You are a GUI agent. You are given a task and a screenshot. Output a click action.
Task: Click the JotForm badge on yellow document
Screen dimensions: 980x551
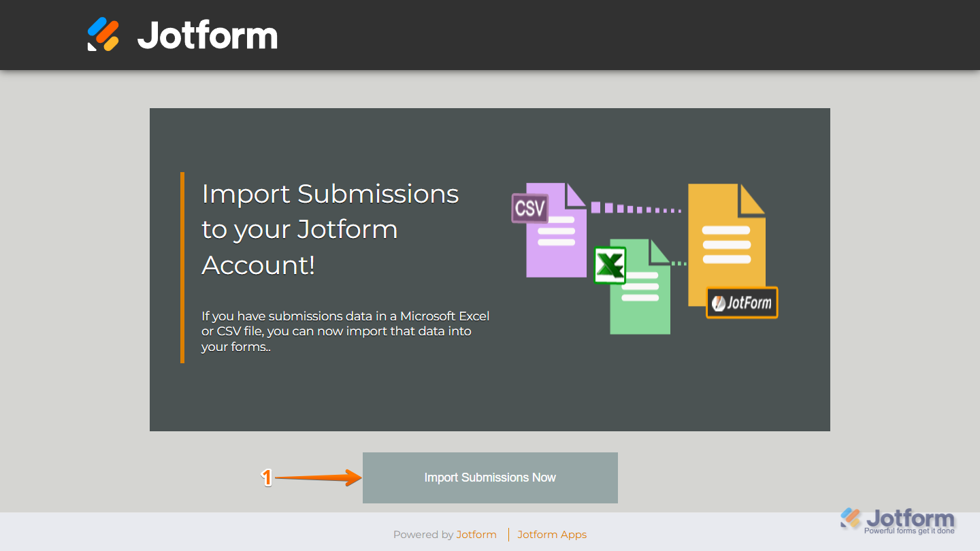coord(742,303)
